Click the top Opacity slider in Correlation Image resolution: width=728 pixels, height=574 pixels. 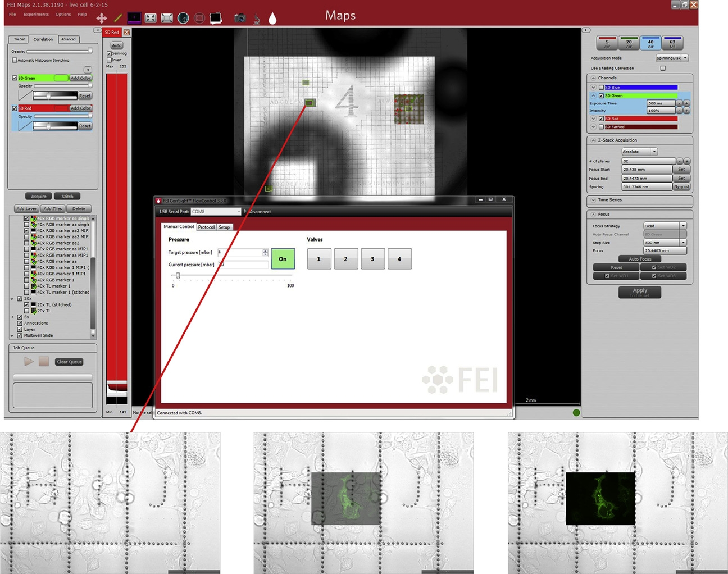(59, 52)
